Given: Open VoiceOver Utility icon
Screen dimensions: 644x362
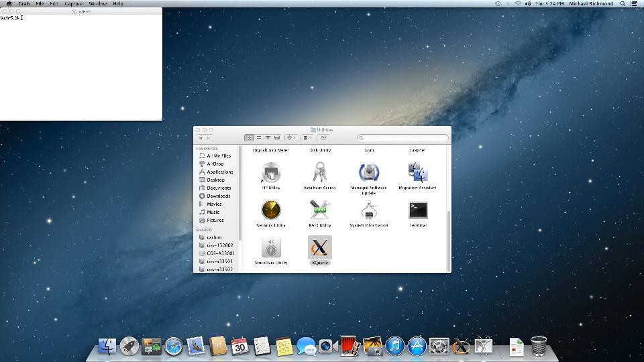Looking at the screenshot, I should click(271, 248).
